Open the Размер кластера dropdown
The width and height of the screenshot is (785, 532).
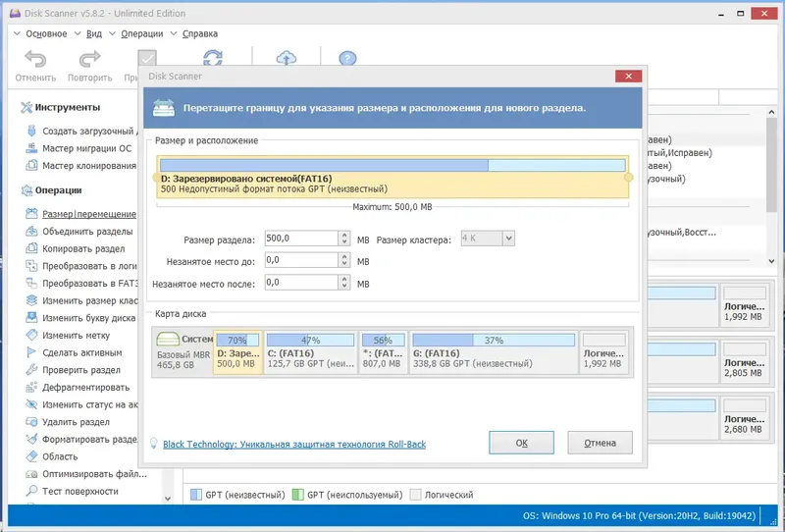(x=508, y=239)
